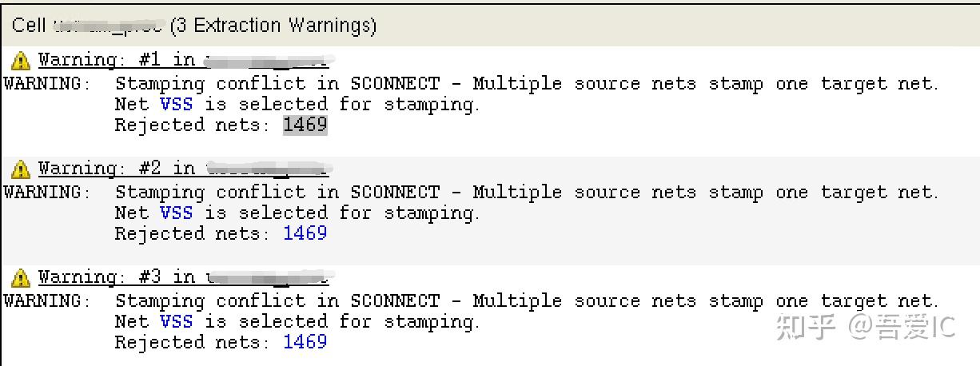Click rejected net 1469 in Warning #2

tap(305, 233)
